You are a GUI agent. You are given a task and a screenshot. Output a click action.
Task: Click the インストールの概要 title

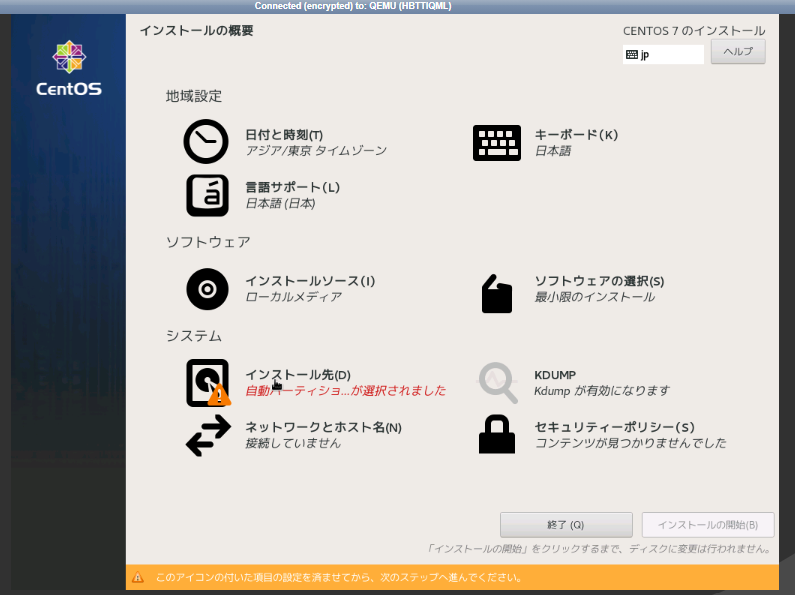click(196, 30)
